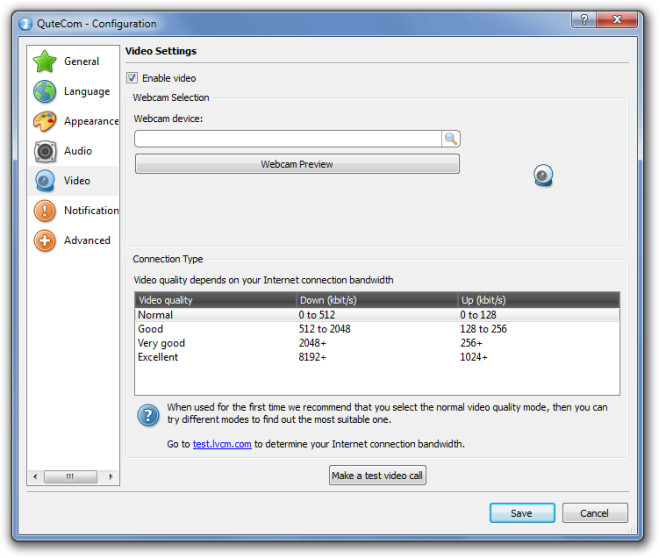Open the Appearance settings section
This screenshot has height=558, width=660.
[74, 121]
